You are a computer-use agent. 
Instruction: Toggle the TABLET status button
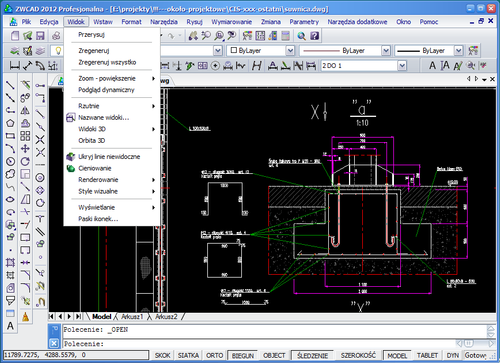pos(427,355)
